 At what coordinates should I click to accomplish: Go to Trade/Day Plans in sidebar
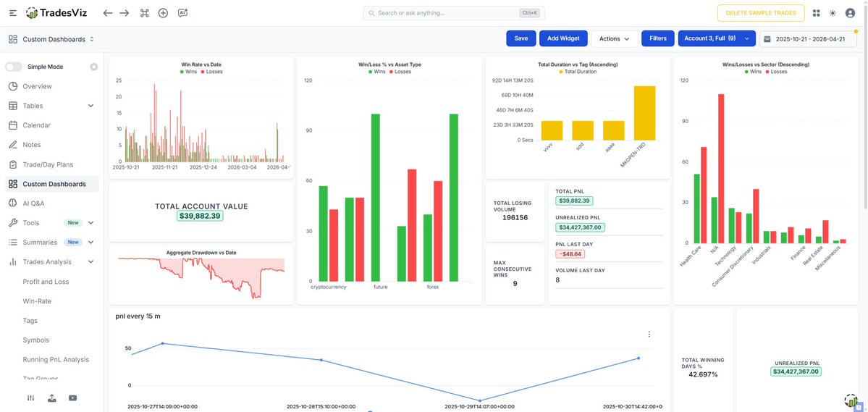tap(47, 164)
